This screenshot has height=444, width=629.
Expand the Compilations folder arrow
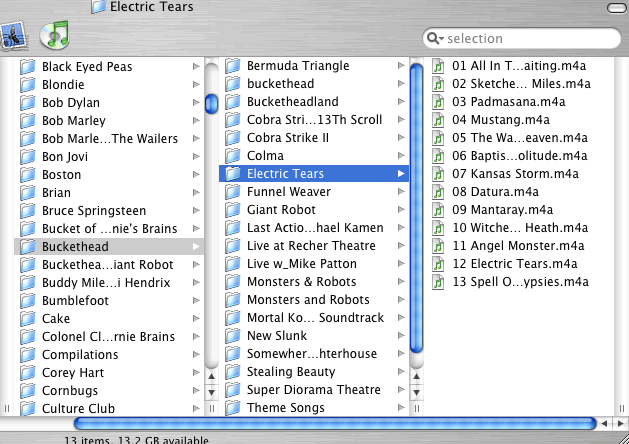(x=196, y=354)
